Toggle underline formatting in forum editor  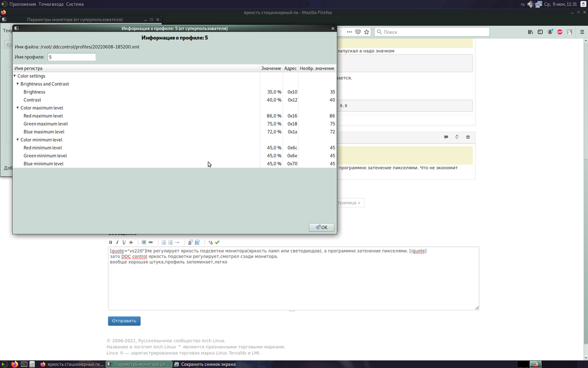pos(124,242)
